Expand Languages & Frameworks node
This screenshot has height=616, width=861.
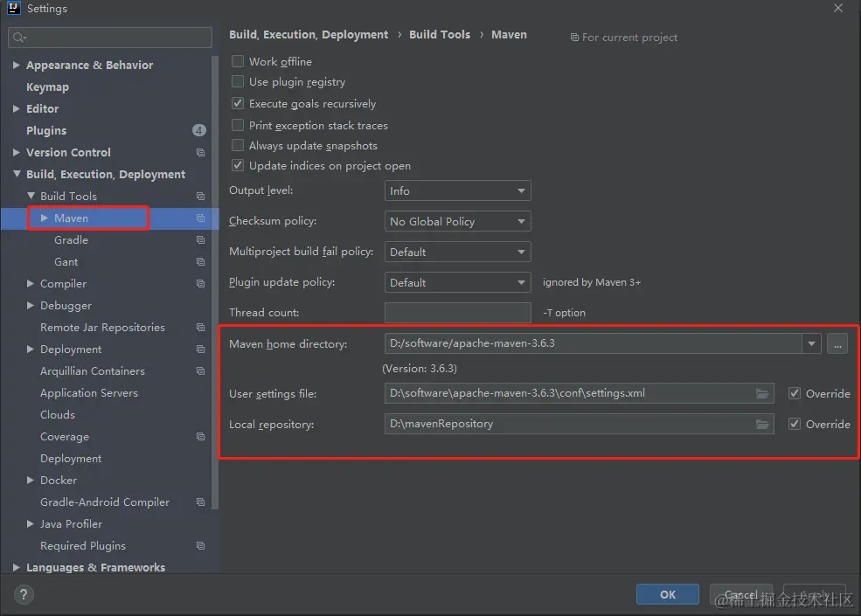(x=17, y=567)
